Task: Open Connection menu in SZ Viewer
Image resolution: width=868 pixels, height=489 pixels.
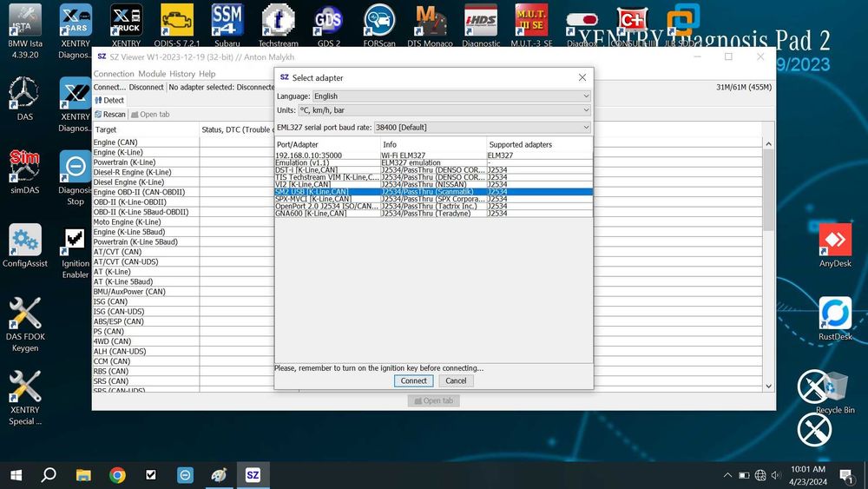Action: pyautogui.click(x=114, y=74)
